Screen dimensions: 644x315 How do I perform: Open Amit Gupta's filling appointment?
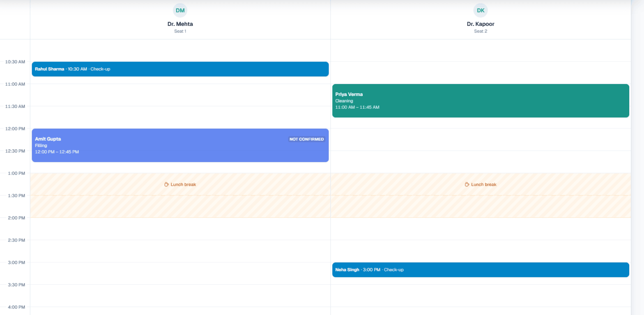(180, 145)
